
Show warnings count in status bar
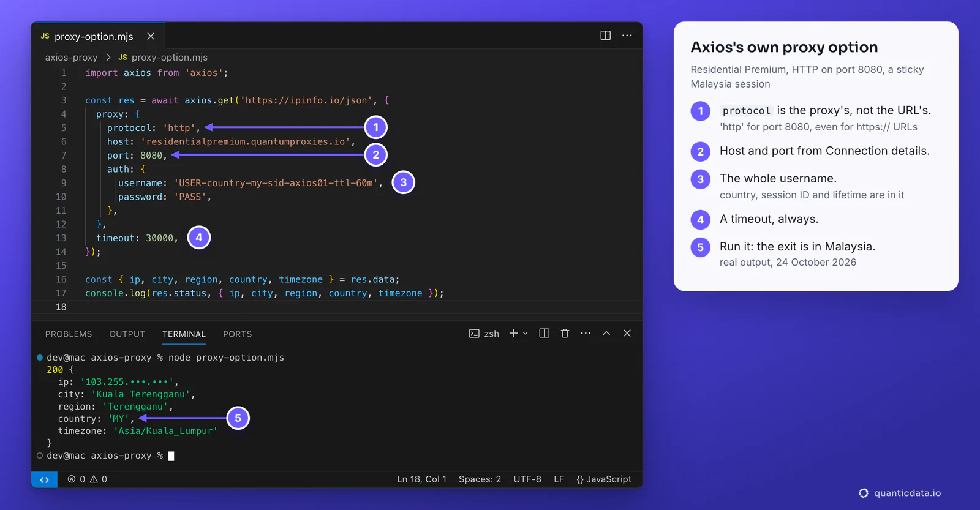click(99, 479)
